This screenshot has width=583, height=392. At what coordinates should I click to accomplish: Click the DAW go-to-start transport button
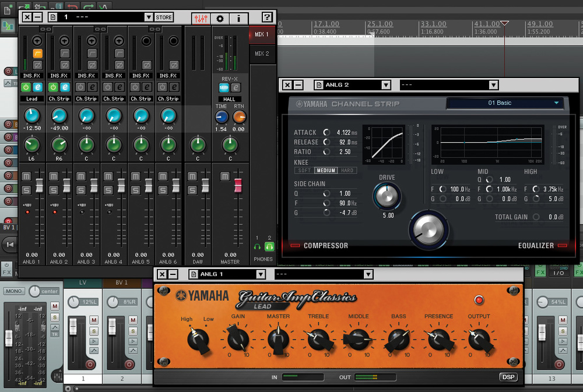tap(10, 245)
